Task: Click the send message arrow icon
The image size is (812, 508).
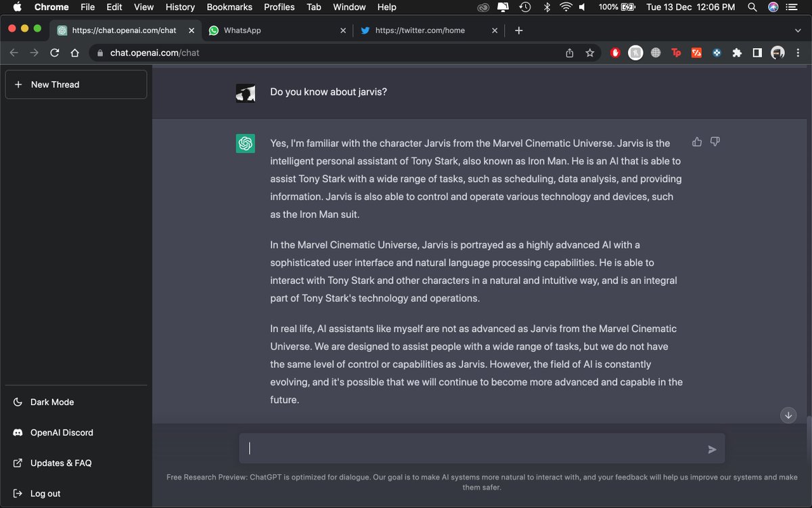Action: point(712,449)
